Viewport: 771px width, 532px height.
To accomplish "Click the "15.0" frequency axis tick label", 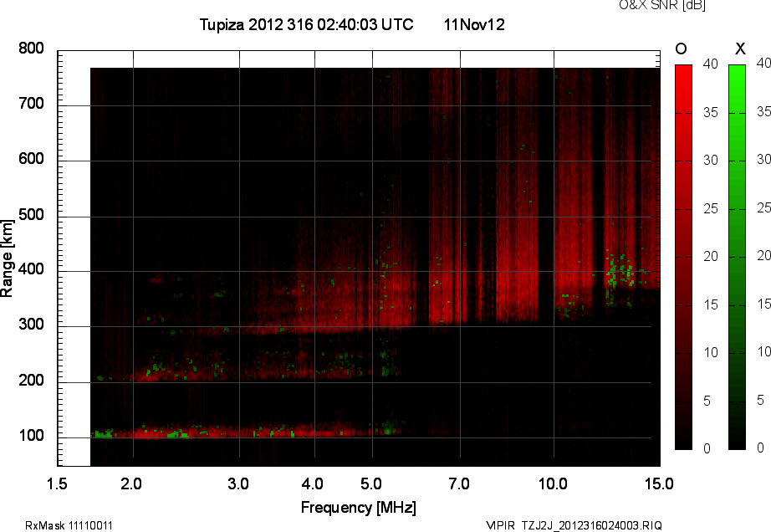I will click(x=659, y=483).
